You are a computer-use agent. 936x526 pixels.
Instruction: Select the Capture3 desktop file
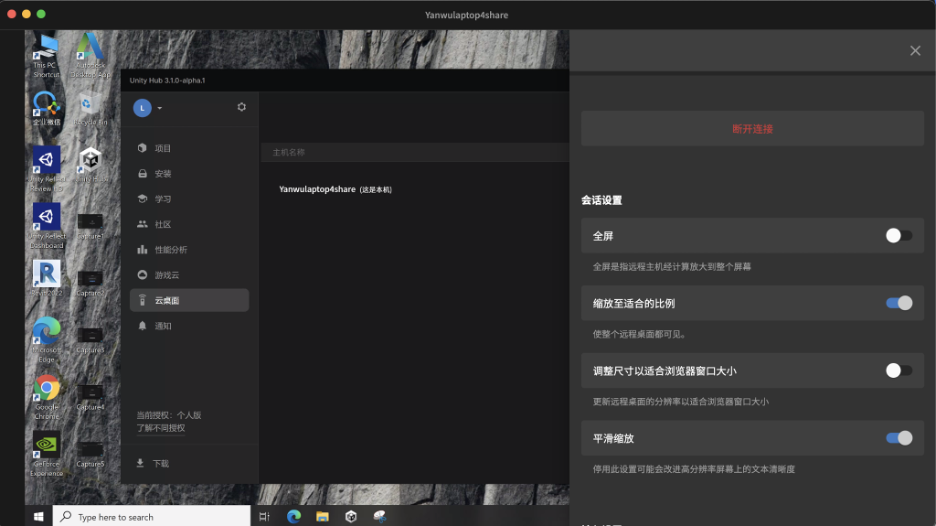coord(90,340)
